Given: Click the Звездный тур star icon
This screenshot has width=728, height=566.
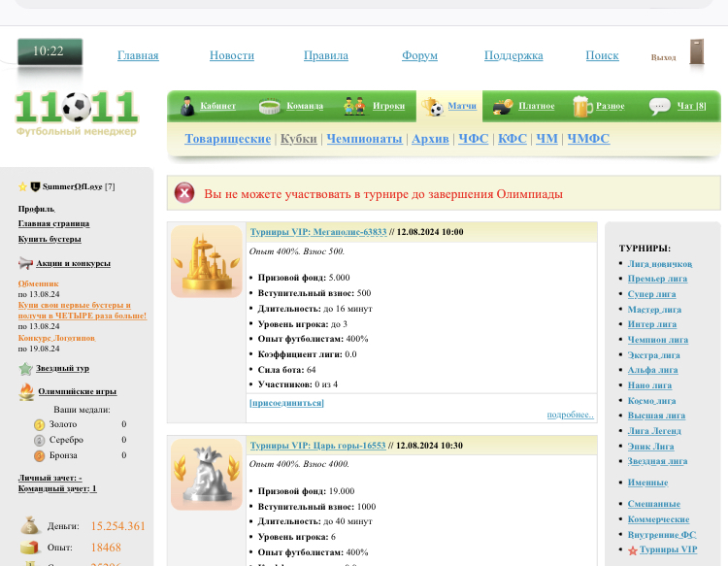Looking at the screenshot, I should coord(26,369).
